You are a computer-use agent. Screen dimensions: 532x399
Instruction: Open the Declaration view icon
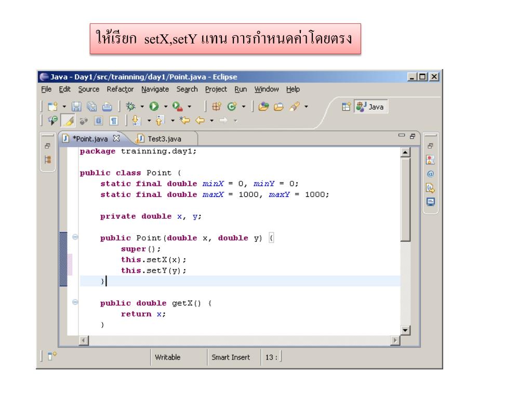tap(431, 188)
